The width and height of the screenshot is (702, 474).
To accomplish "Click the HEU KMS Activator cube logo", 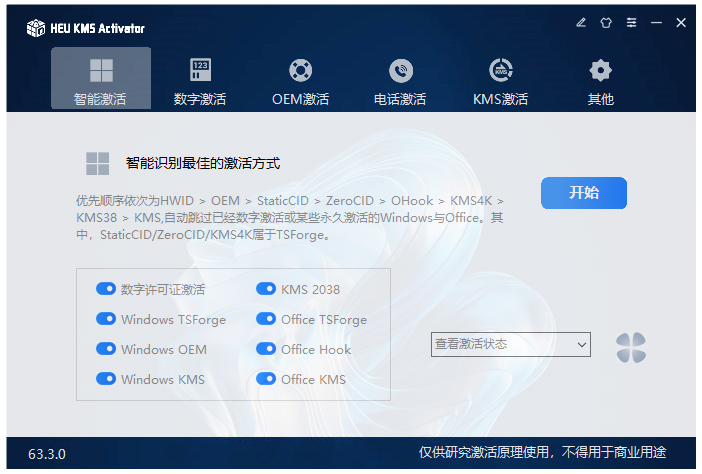I will coord(36,28).
